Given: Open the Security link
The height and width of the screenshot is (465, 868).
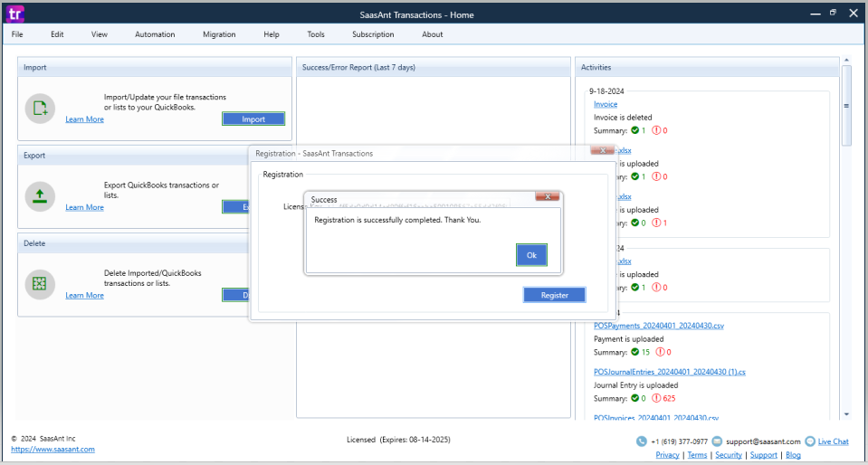Looking at the screenshot, I should click(x=729, y=454).
